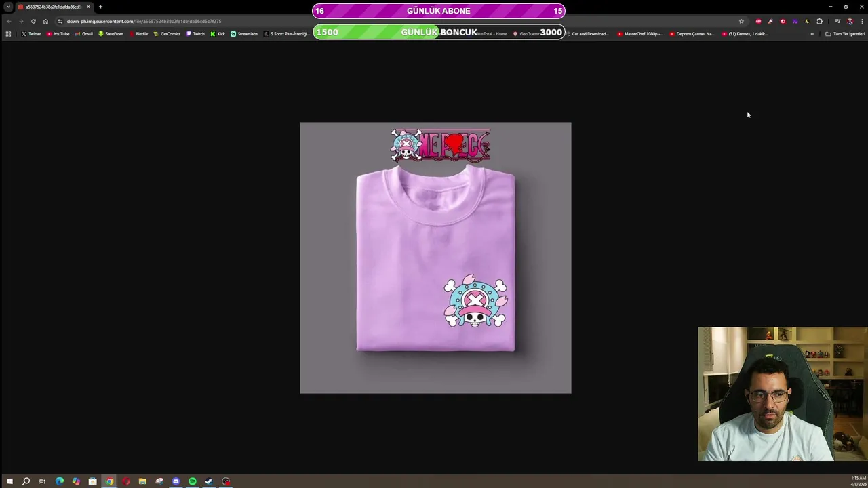Open the Gmail bookmark
This screenshot has width=868, height=488.
[84, 33]
